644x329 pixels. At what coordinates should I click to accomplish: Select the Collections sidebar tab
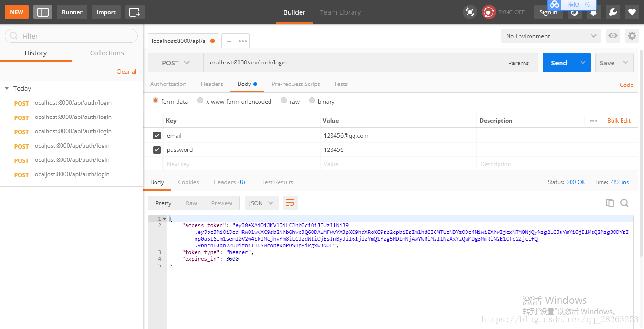point(107,53)
